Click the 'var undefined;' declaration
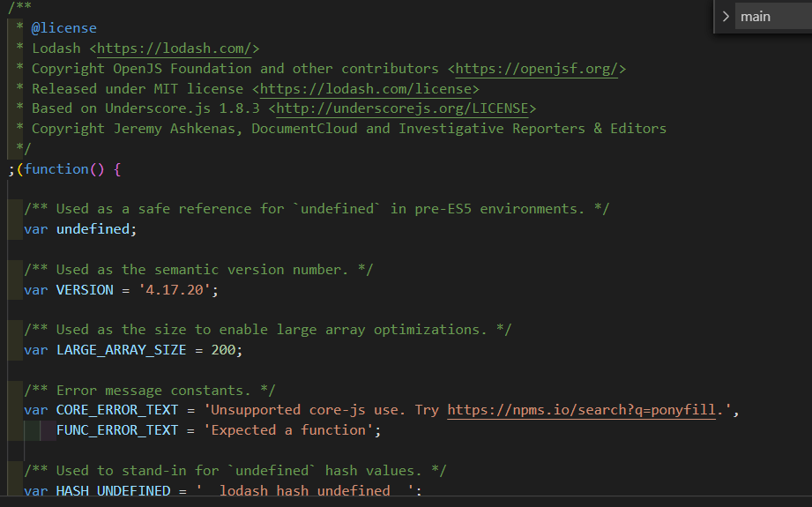 click(80, 229)
